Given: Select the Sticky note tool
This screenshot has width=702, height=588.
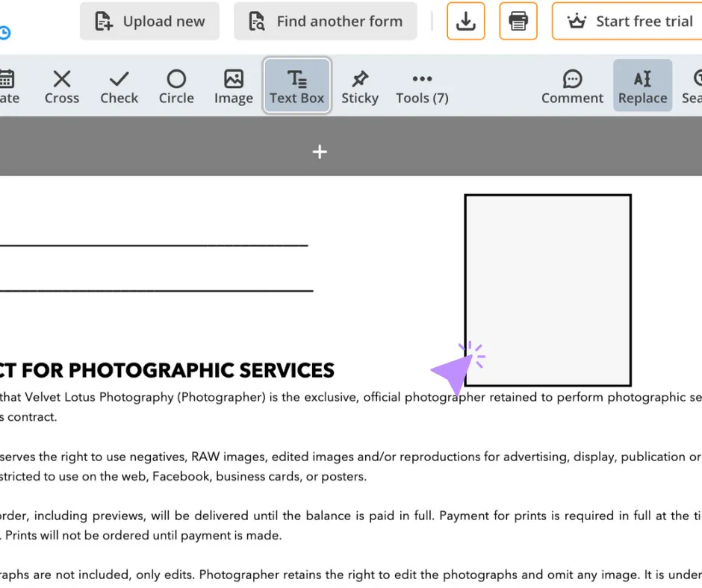Looking at the screenshot, I should coord(360,84).
